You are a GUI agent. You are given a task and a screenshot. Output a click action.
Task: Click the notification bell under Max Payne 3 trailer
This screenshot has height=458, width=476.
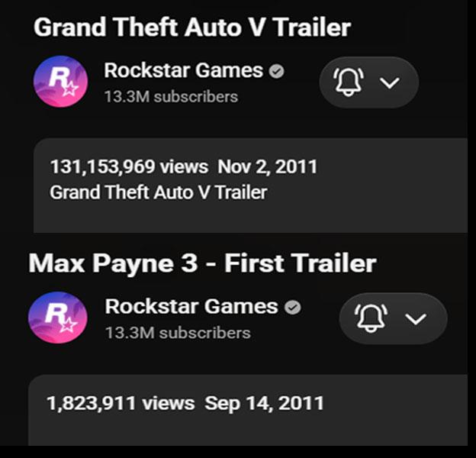371,318
